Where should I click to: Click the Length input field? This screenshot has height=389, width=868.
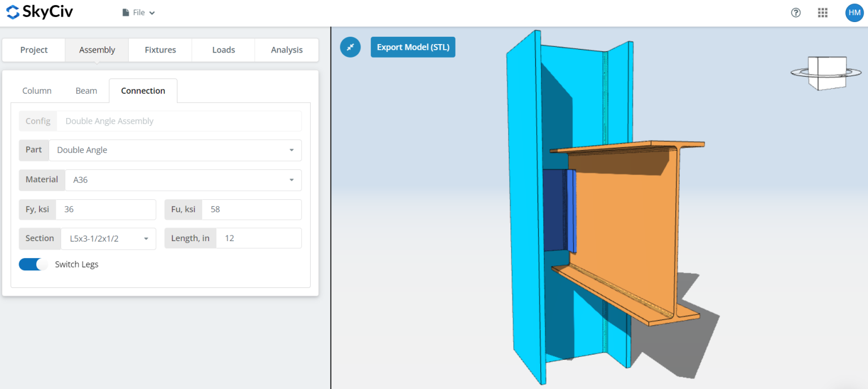[x=258, y=238]
